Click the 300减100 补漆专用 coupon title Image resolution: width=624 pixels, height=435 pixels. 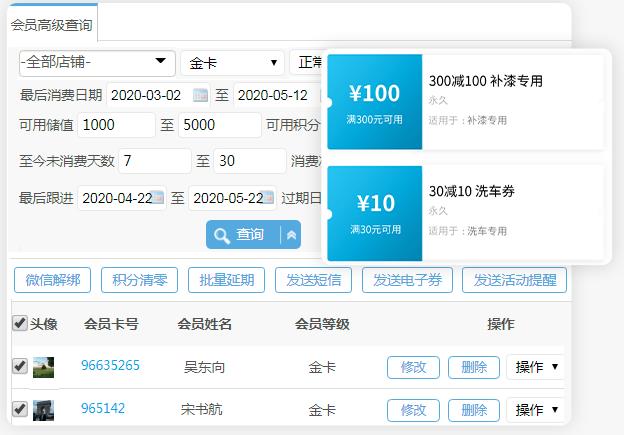(486, 81)
